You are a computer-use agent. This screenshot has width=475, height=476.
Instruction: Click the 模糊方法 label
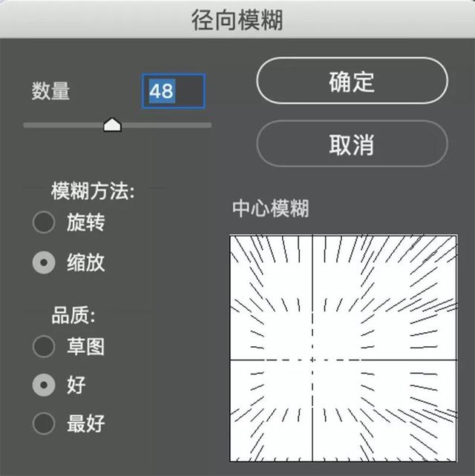point(93,191)
